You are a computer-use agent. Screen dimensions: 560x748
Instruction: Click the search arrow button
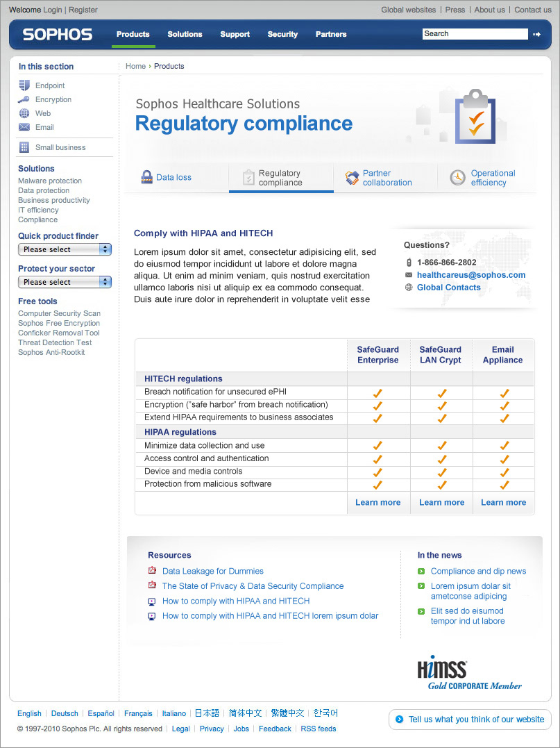point(536,34)
